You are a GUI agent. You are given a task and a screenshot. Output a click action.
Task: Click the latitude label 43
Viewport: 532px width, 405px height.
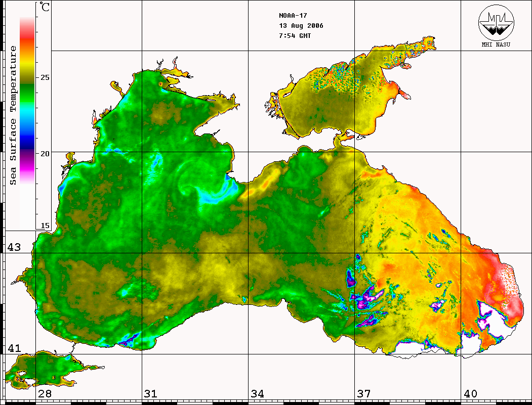(14, 247)
